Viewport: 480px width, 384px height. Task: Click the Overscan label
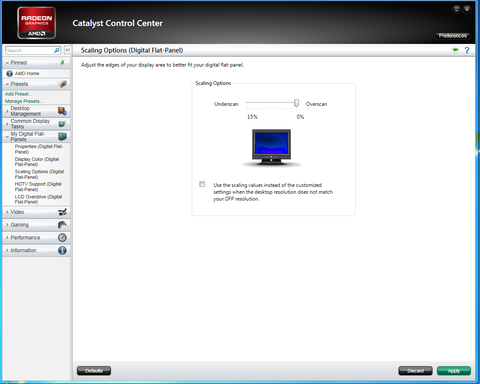(x=316, y=104)
